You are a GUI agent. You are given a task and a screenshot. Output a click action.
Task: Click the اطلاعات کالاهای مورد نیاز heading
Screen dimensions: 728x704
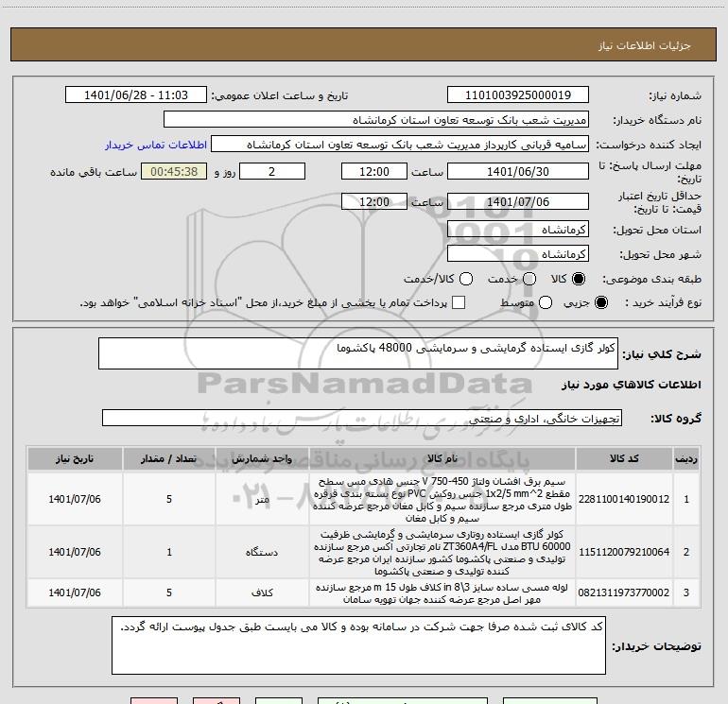tap(632, 385)
